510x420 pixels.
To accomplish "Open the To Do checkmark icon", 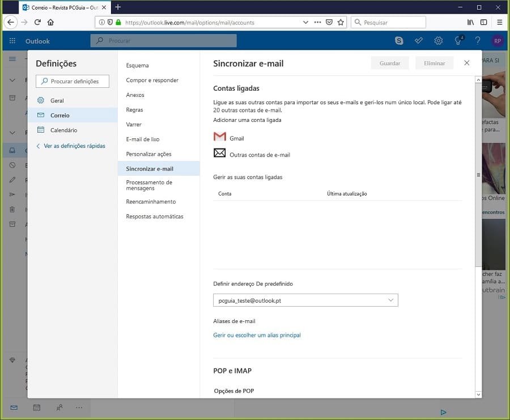I will point(419,41).
